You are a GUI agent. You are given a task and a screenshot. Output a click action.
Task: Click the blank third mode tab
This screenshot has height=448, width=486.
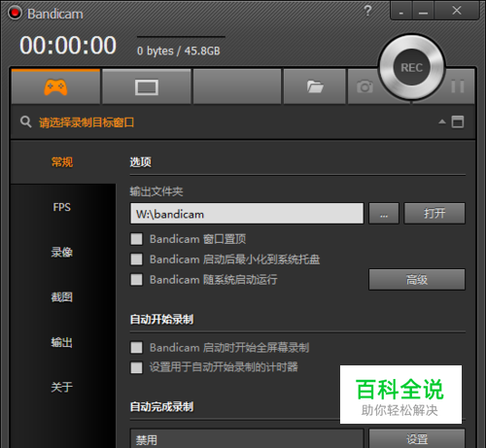237,86
